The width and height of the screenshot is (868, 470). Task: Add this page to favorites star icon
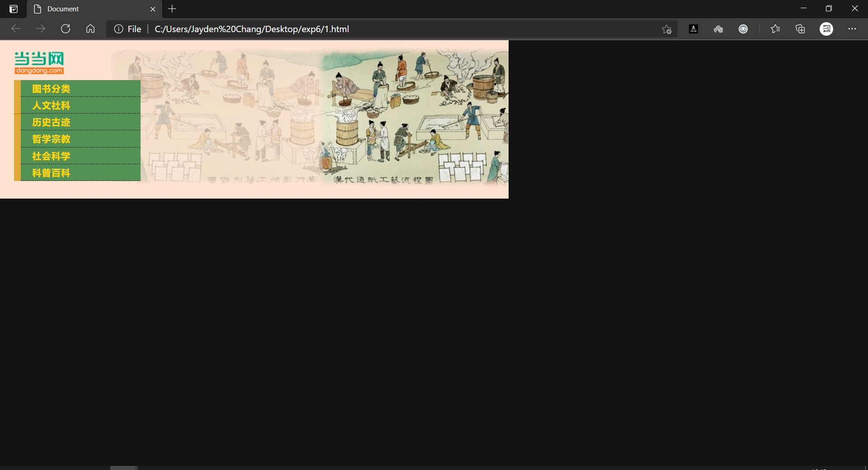click(666, 29)
